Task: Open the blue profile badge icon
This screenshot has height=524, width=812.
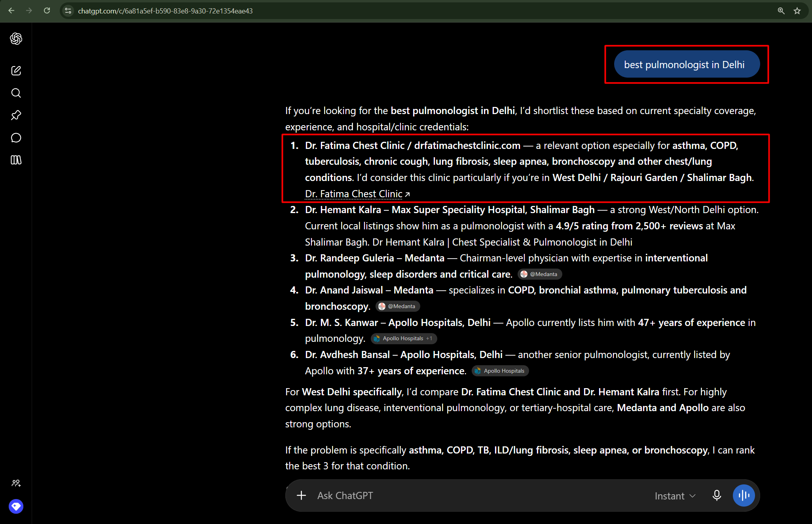Action: click(x=16, y=506)
